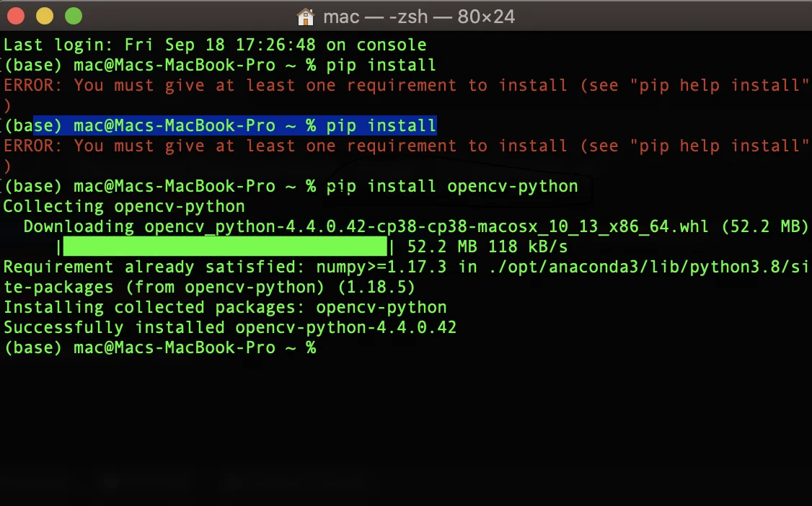Click the 'Last login' line of text
Viewport: 812px width, 506px height.
[x=214, y=45]
